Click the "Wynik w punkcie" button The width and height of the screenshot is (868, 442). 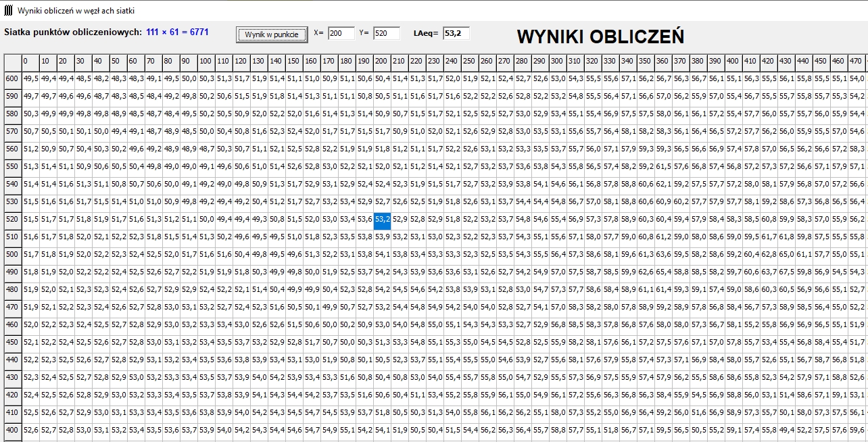pyautogui.click(x=272, y=34)
